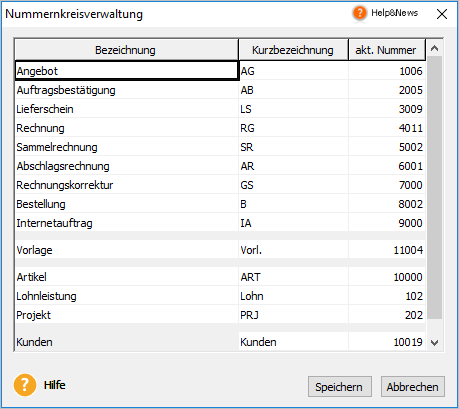Click the vertical scrollbar thumb
This screenshot has height=409, width=459.
click(435, 188)
